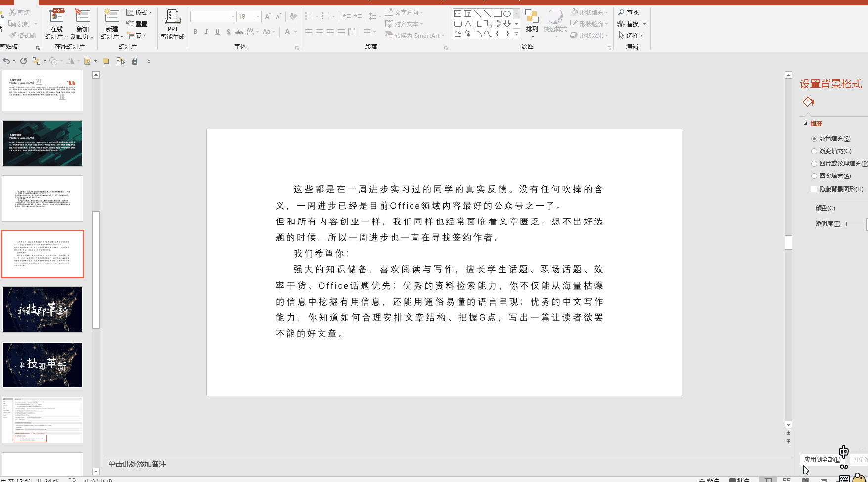Image resolution: width=868 pixels, height=482 pixels.
Task: Select 图案填充 pattern fill option
Action: [831, 176]
